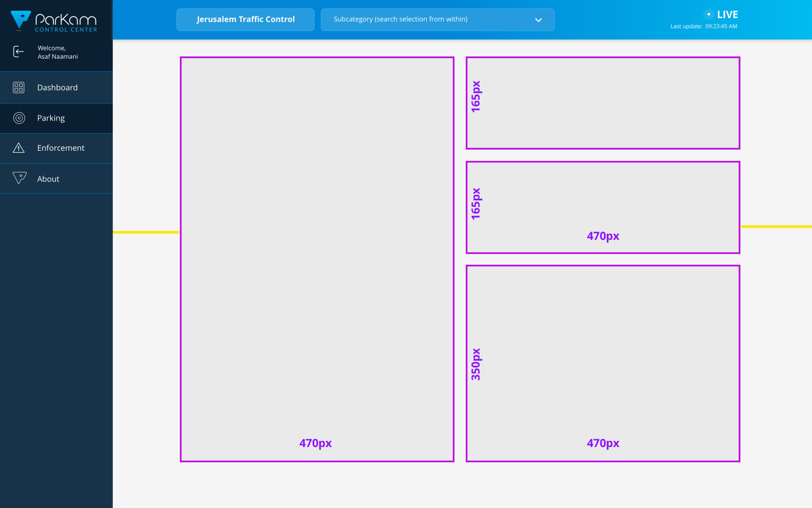Open the Parking menu item
Screen dimensions: 812x508
click(56, 118)
